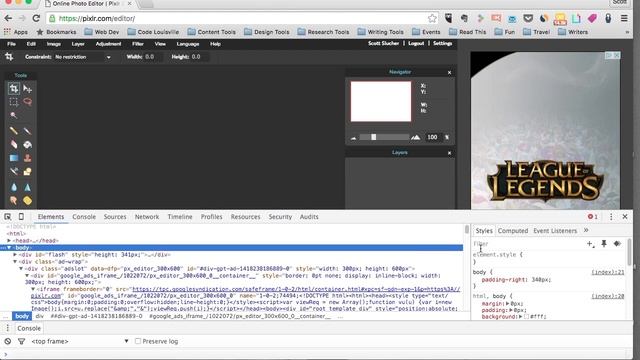This screenshot has width=640, height=360.
Task: Reload the page with refresh button
Action: click(36, 18)
